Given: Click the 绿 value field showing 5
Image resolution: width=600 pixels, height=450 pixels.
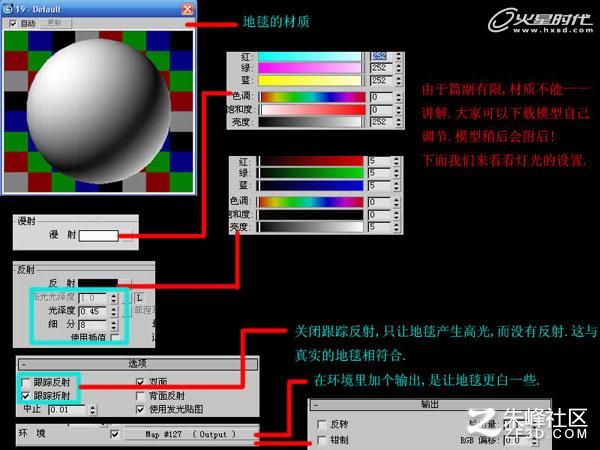Looking at the screenshot, I should pos(379,173).
